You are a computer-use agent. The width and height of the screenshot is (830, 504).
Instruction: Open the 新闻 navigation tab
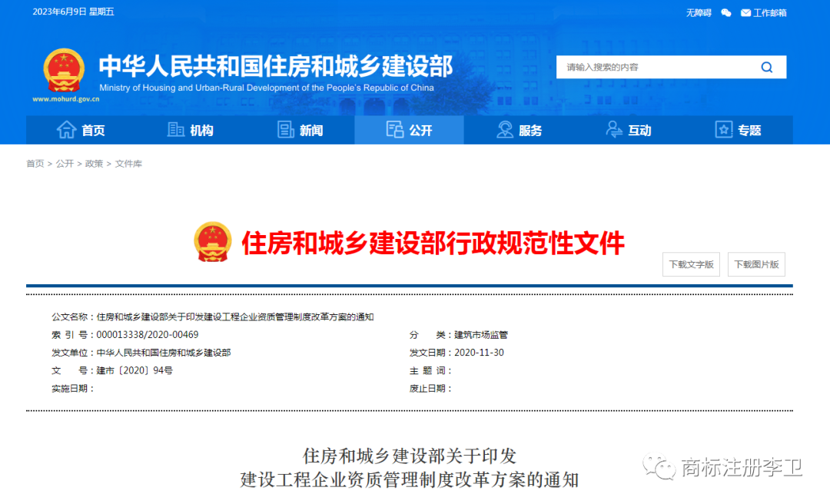[x=300, y=130]
